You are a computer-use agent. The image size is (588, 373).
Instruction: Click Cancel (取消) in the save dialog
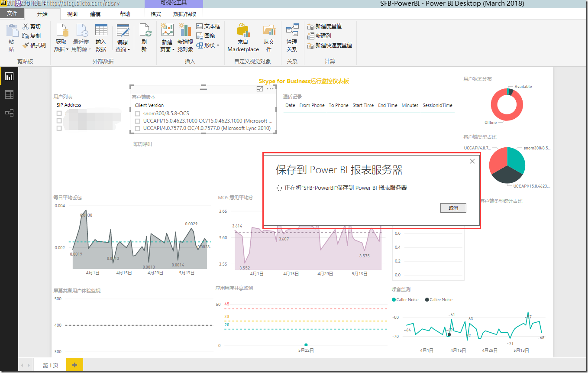[453, 208]
